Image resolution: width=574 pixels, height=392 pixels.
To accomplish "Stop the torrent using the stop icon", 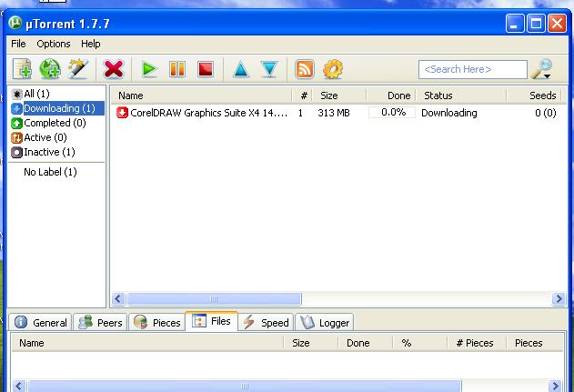I will [205, 69].
